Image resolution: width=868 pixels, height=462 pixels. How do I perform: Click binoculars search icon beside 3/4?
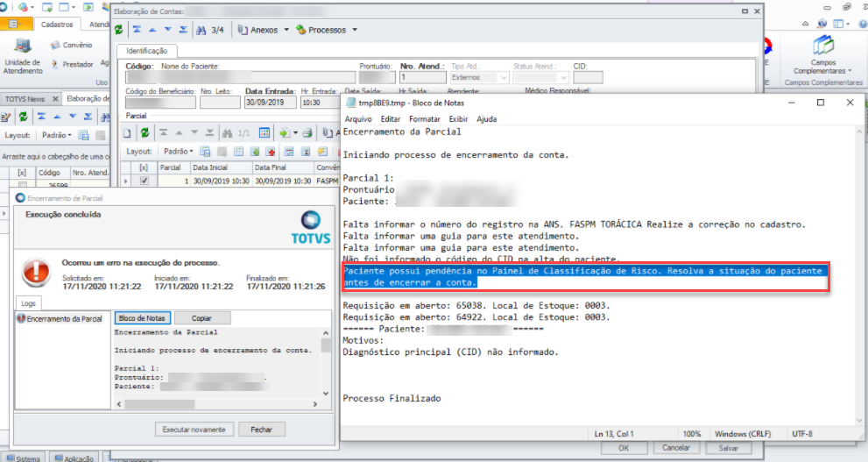(x=201, y=30)
